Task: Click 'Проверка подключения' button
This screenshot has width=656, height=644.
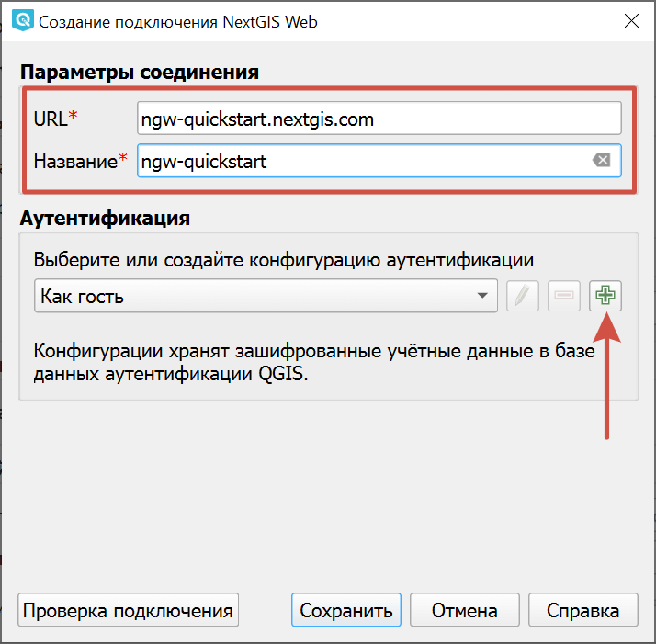Action: tap(128, 610)
